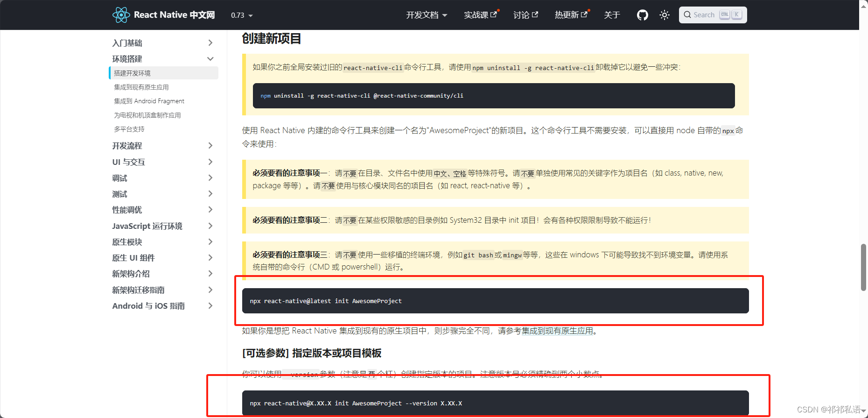Image resolution: width=868 pixels, height=418 pixels.
Task: Expand the 新架构介绍 section chevron
Action: [210, 274]
